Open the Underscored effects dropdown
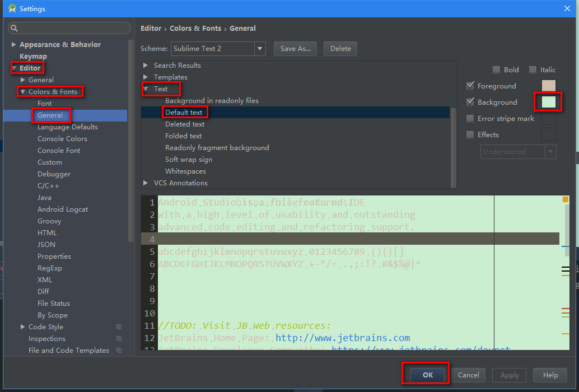This screenshot has width=579, height=392. pos(518,152)
